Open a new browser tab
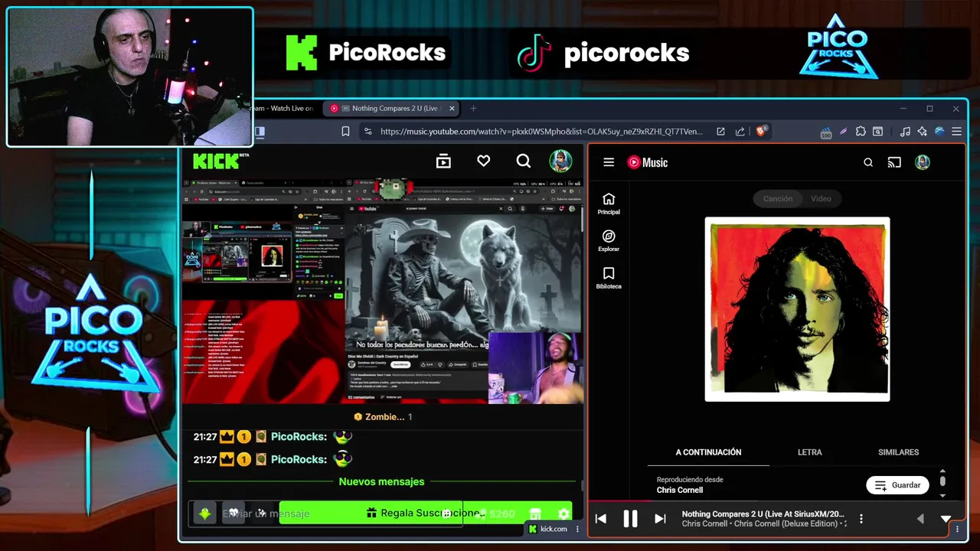 [473, 109]
